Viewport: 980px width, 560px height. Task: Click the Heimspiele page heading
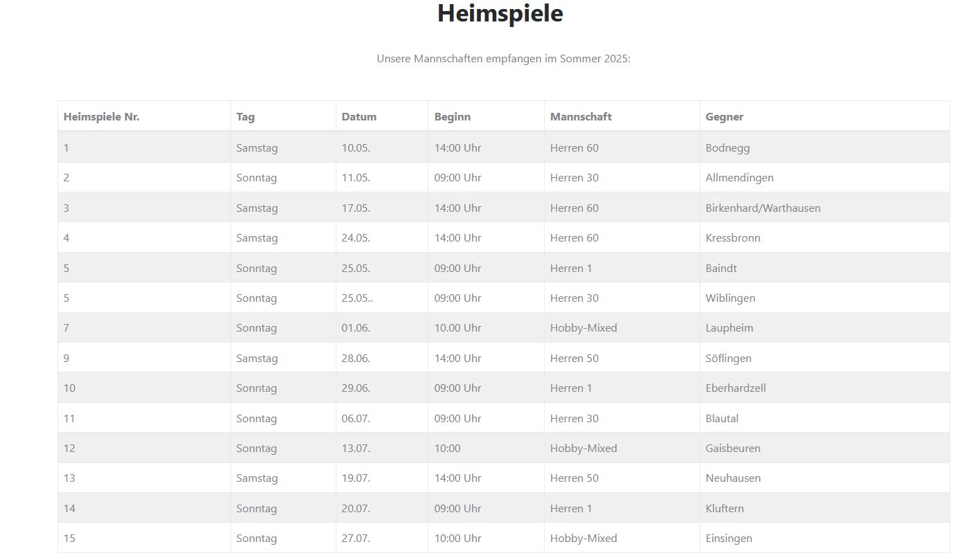pos(500,14)
